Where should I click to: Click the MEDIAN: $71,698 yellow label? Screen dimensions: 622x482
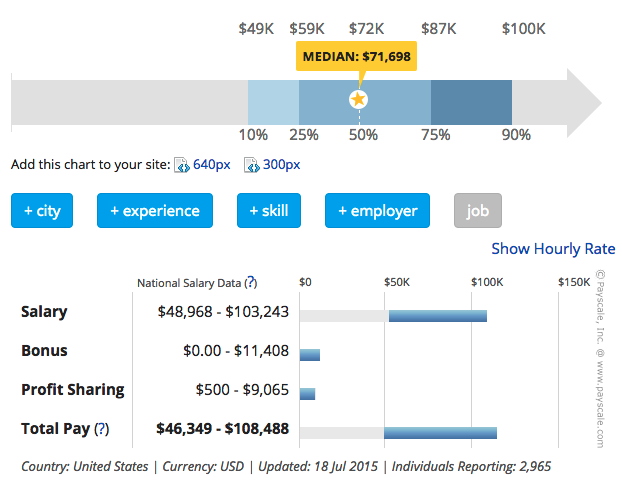(356, 57)
